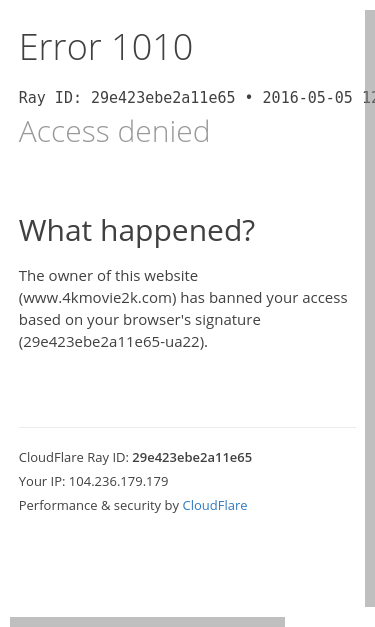Click the www.4kmovie2k.com domain text
Screen dimensions: 375x627
(x=98, y=298)
